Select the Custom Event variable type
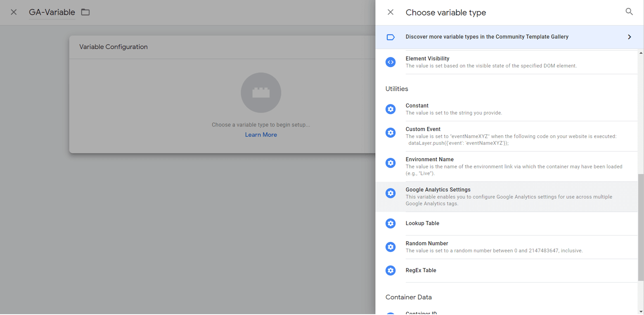This screenshot has height=315, width=644. [x=507, y=136]
